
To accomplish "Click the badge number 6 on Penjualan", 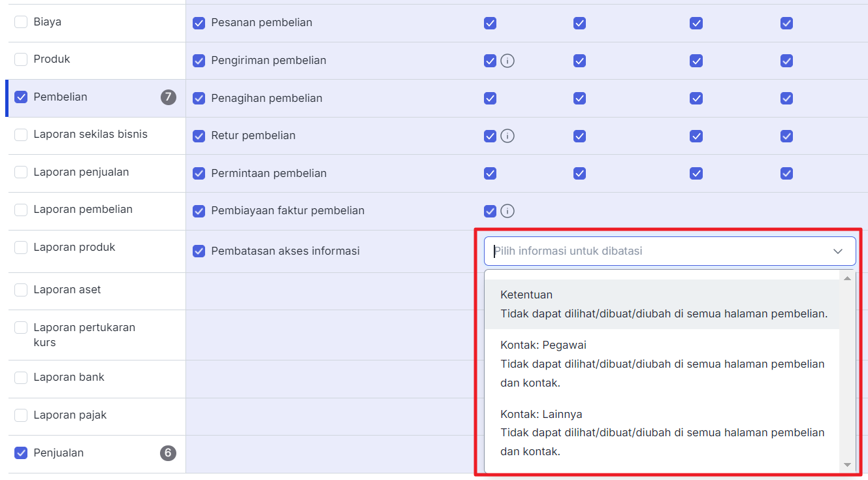I will pos(168,453).
